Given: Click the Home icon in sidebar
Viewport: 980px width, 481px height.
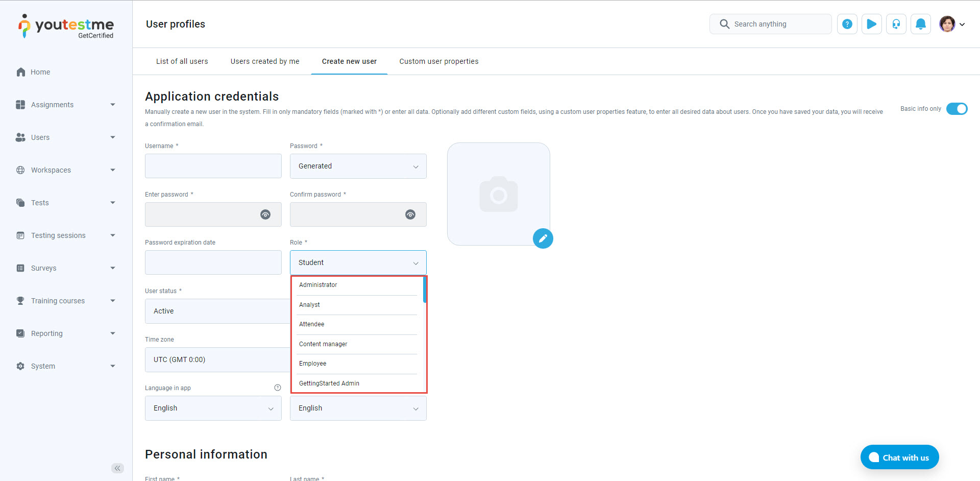Looking at the screenshot, I should [x=21, y=72].
